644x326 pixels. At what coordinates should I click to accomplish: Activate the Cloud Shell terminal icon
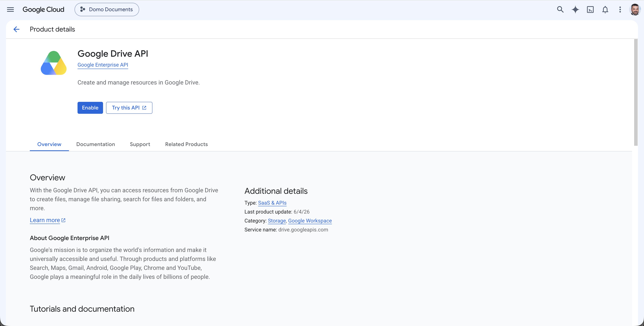(x=590, y=10)
